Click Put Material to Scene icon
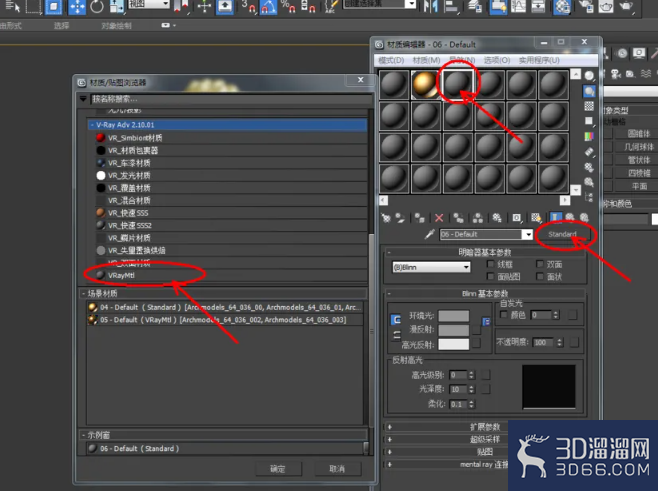 400,218
